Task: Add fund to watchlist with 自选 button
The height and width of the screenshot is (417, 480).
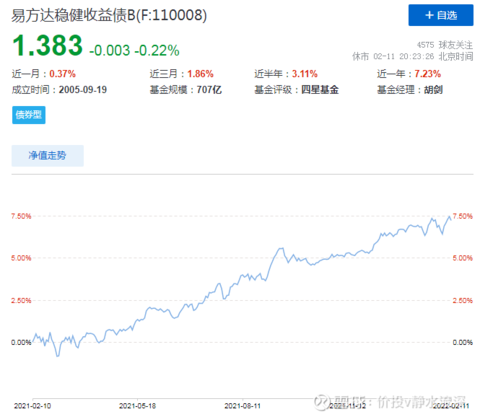Action: pos(440,15)
